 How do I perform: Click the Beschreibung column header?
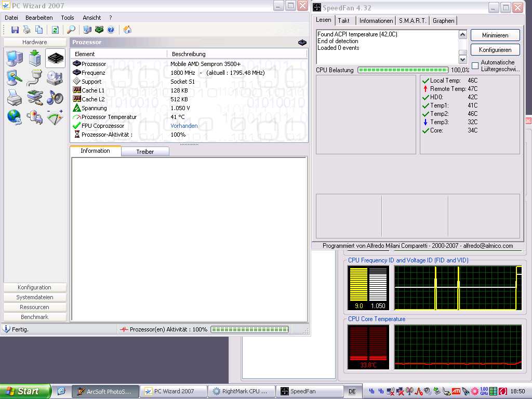point(237,54)
